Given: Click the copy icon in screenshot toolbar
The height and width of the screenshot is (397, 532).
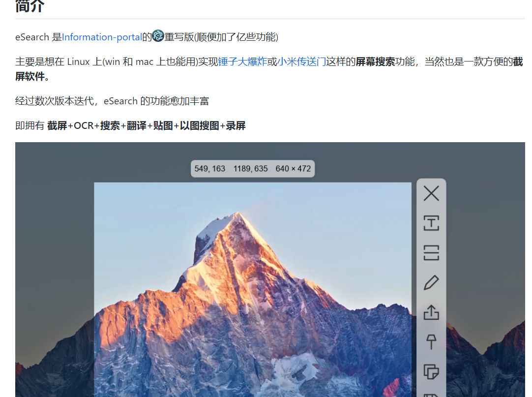Looking at the screenshot, I should point(431,371).
